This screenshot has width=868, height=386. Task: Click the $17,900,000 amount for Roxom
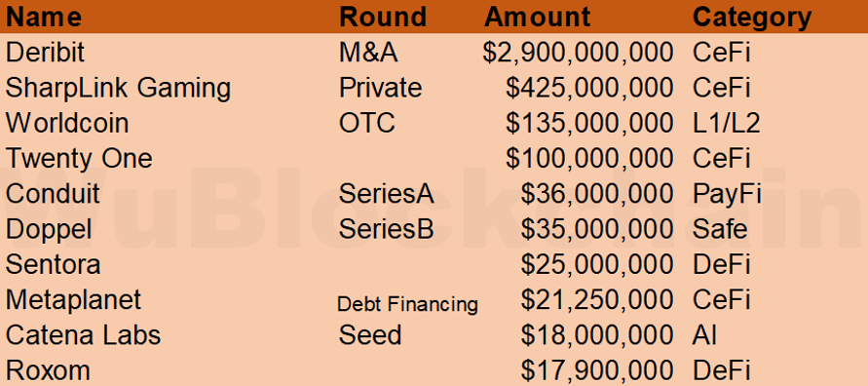[597, 371]
